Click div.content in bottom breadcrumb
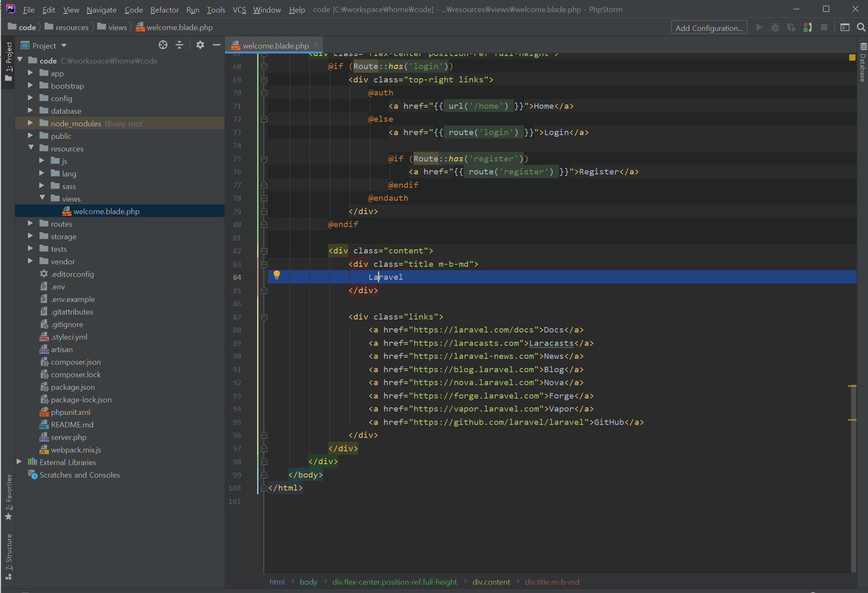 (491, 582)
